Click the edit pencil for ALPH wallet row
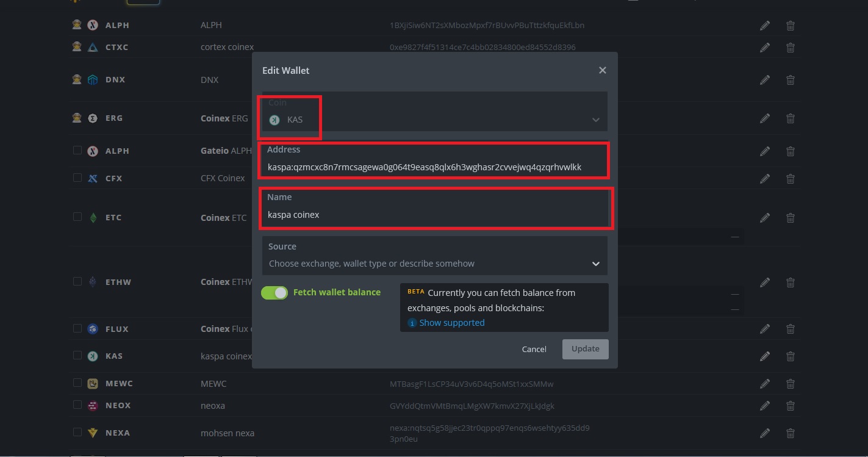The height and width of the screenshot is (457, 868). (x=765, y=26)
